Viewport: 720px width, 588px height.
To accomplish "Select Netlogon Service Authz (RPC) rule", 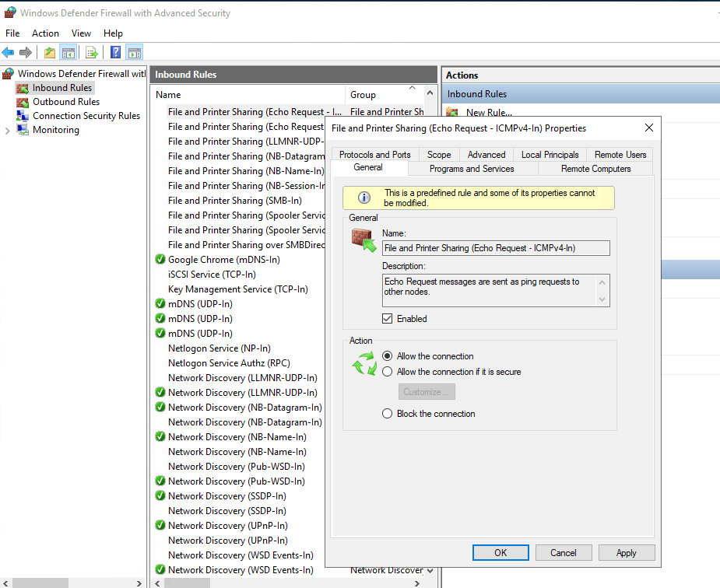I will pyautogui.click(x=229, y=362).
